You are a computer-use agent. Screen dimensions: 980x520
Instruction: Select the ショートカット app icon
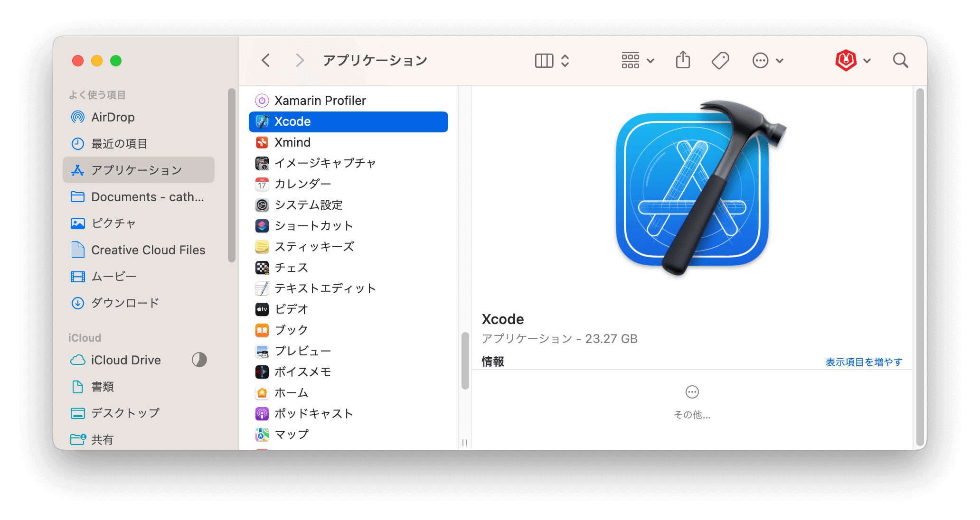click(x=262, y=226)
